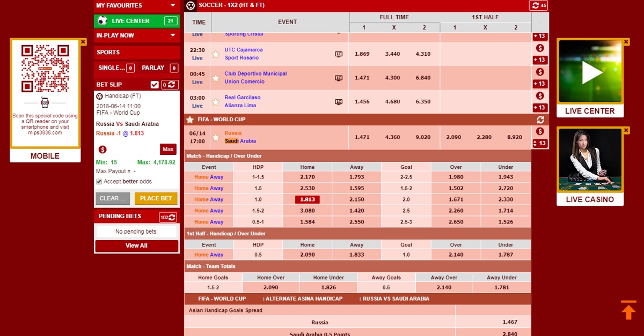Click the Place Bet button
Viewport: 644px width, 336px height.
156,198
